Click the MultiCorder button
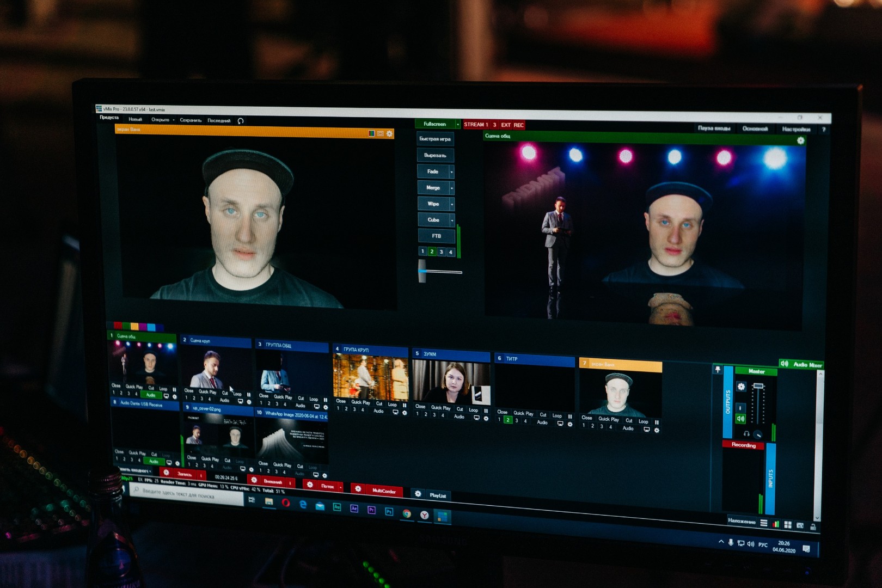This screenshot has height=588, width=882. pos(383,491)
